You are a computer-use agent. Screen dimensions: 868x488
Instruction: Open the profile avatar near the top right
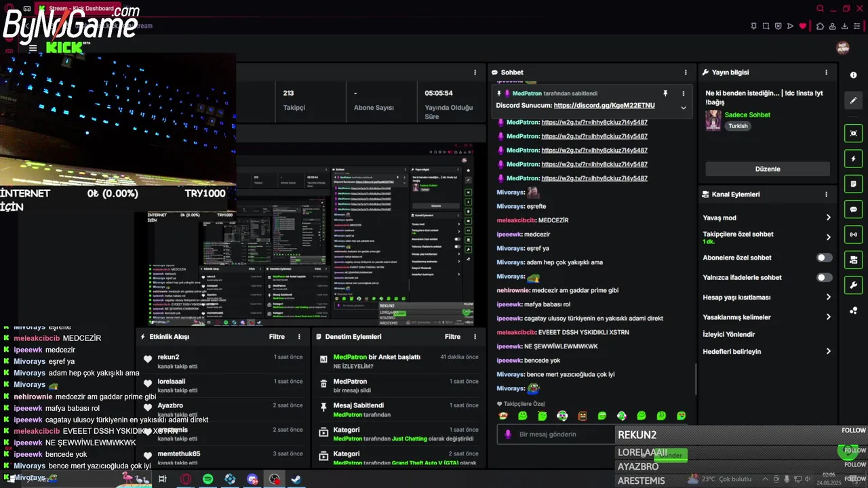coord(842,48)
